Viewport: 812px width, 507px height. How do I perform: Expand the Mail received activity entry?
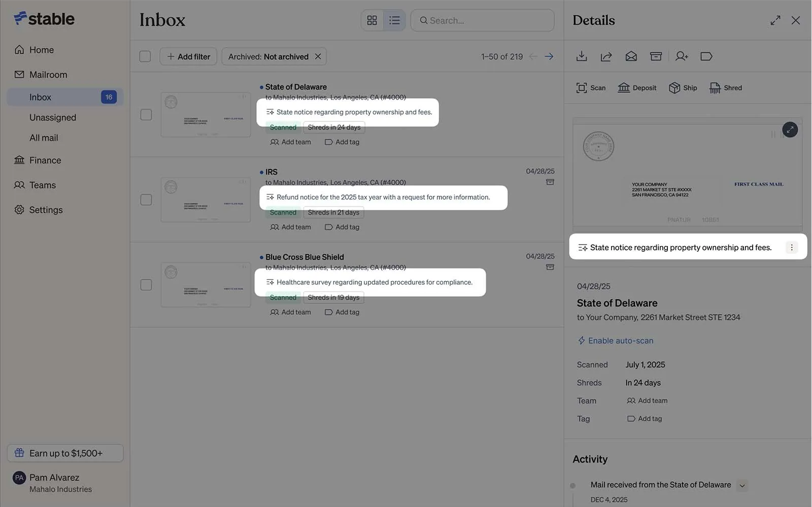tap(742, 485)
